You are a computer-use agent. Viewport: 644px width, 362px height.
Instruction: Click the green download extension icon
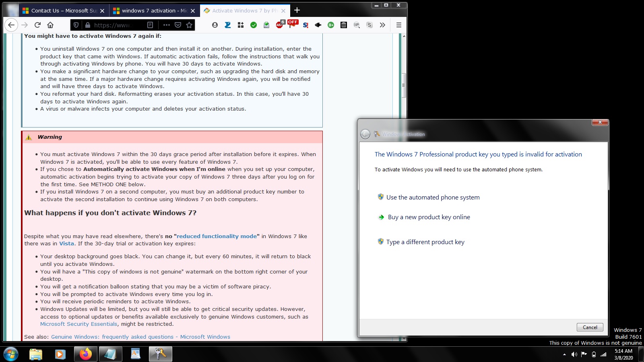[266, 25]
